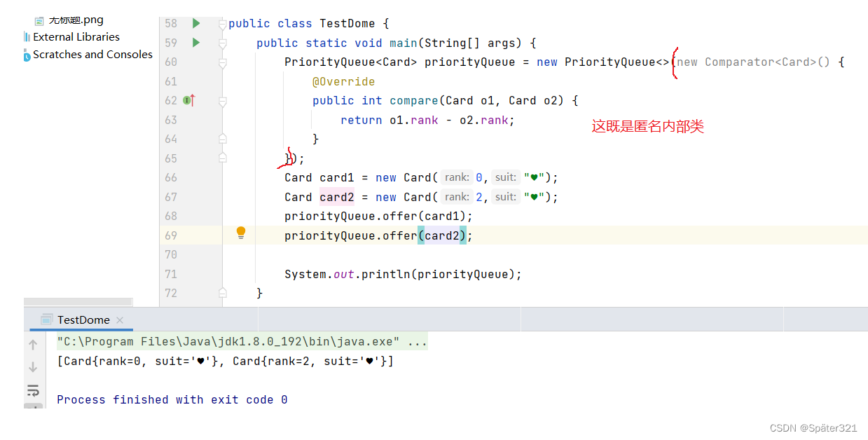
Task: Click the empty line 70 in the editor
Action: point(545,255)
